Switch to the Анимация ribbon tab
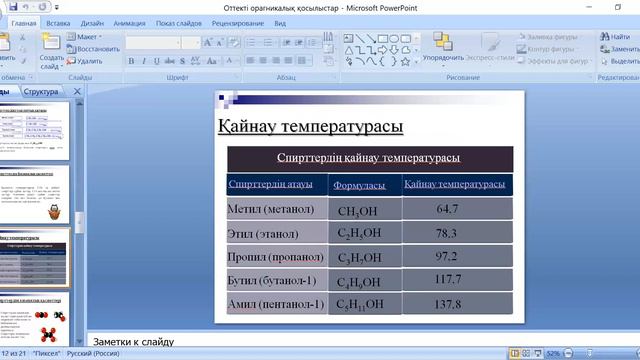Viewport: 640px width, 360px height. [x=129, y=23]
